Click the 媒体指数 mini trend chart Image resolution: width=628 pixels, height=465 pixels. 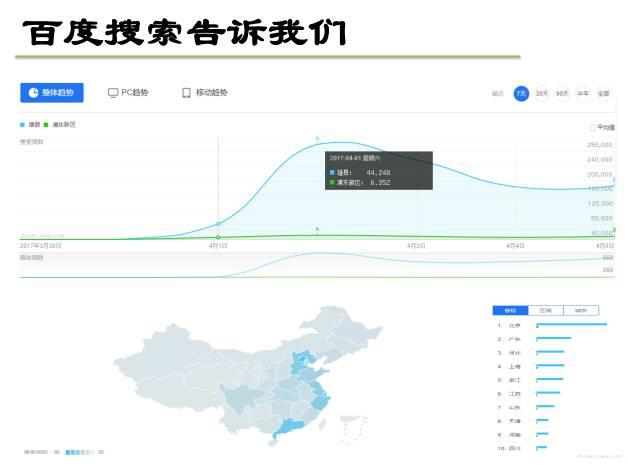point(317,265)
